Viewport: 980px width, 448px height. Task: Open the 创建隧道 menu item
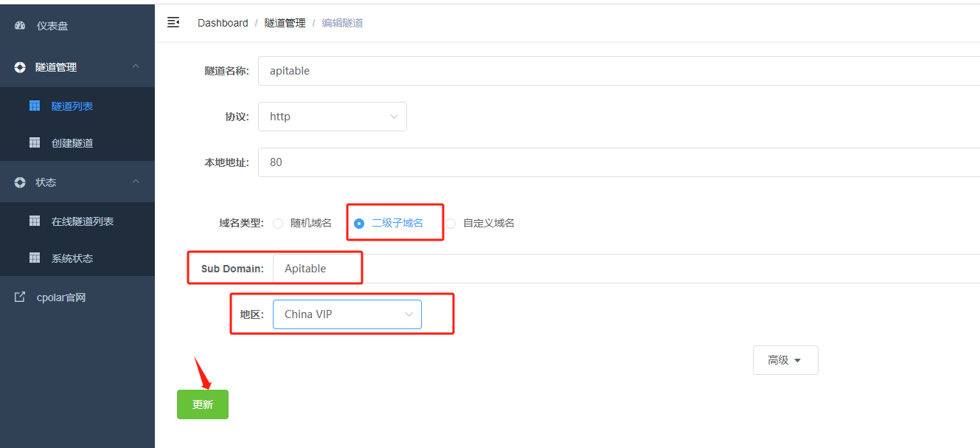(x=77, y=143)
